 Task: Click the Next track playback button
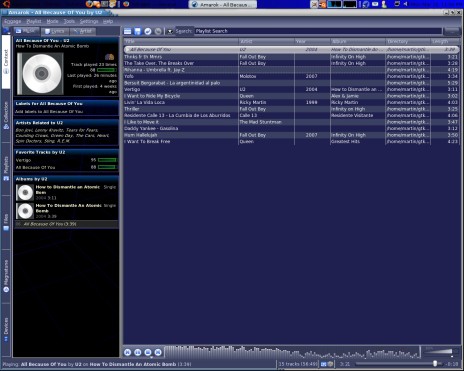coord(158,352)
